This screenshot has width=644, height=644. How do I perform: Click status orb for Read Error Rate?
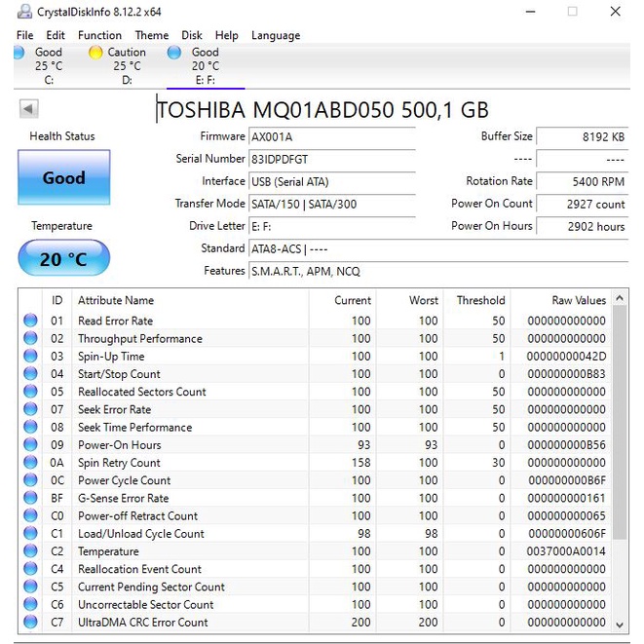30,321
